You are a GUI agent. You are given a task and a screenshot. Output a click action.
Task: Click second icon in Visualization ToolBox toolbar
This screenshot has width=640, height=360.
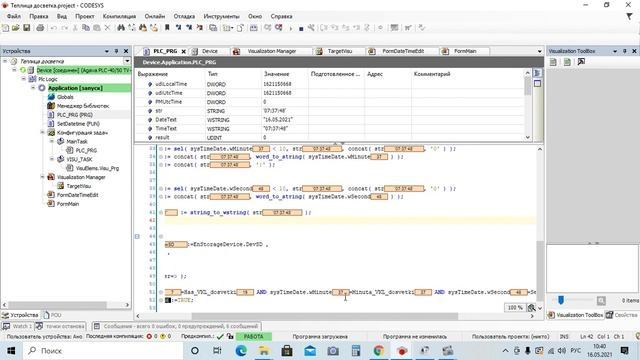[x=567, y=62]
